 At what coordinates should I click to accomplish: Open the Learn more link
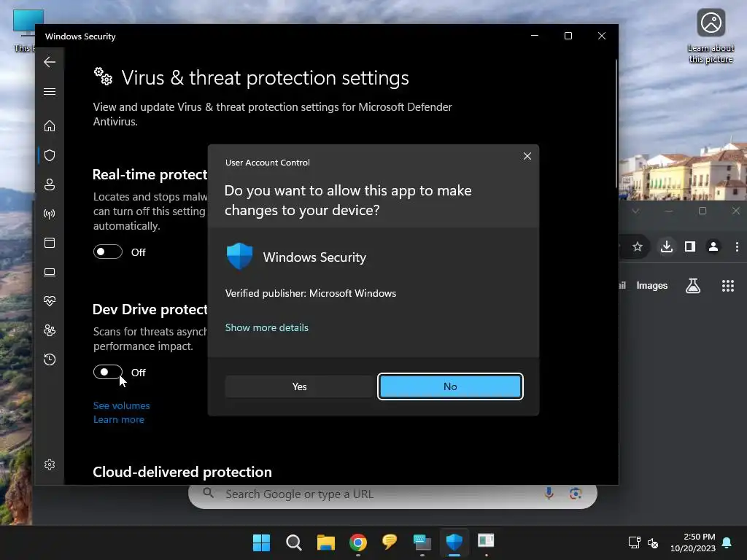click(x=119, y=419)
